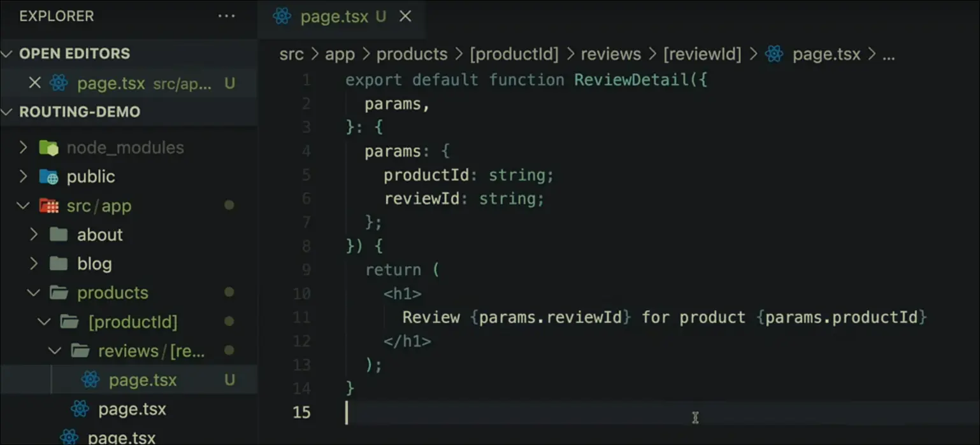Click the [productId] breadcrumb segment

[514, 55]
